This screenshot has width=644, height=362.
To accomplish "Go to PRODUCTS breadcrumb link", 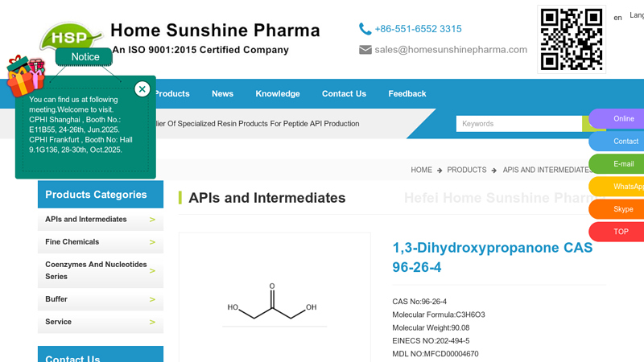I will click(467, 170).
